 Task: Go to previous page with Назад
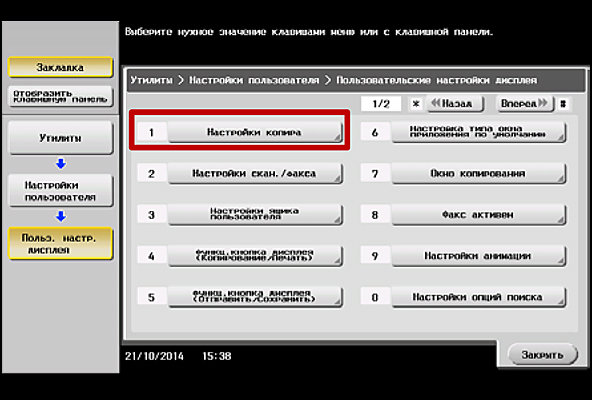click(x=455, y=103)
